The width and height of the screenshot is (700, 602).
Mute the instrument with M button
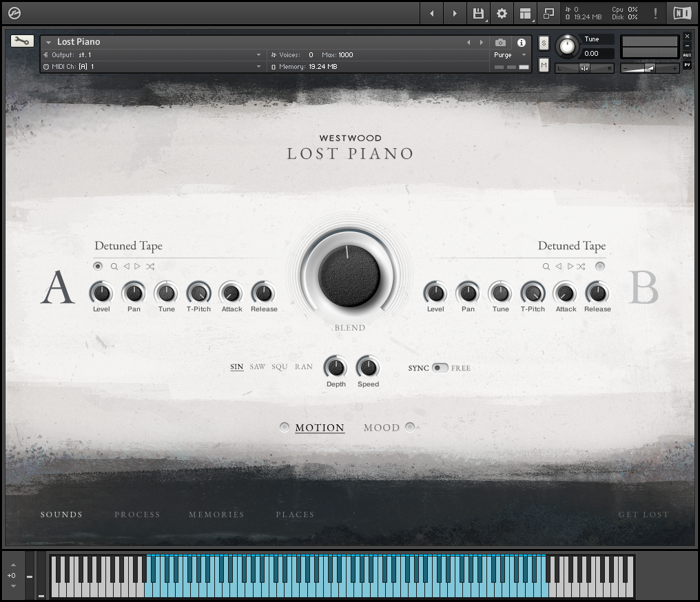pyautogui.click(x=544, y=65)
